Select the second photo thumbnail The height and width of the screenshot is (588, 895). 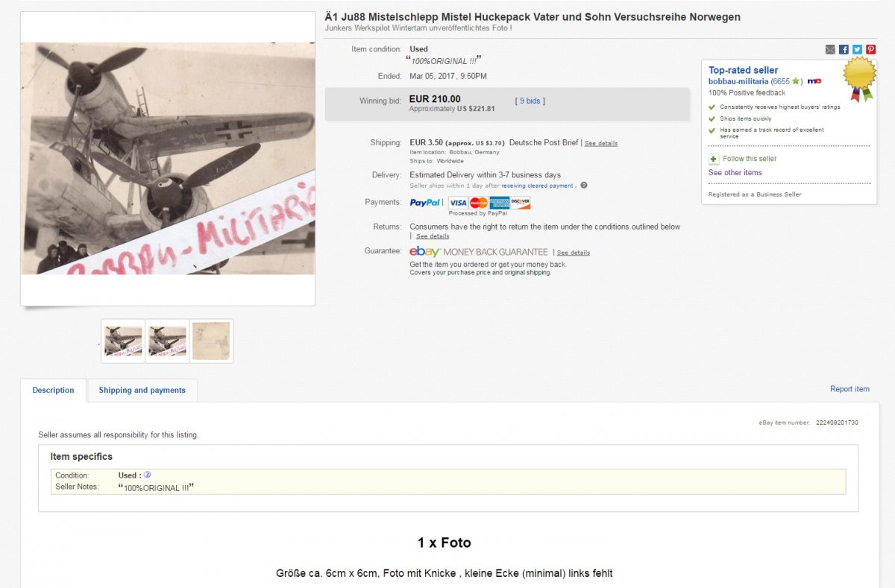(167, 341)
